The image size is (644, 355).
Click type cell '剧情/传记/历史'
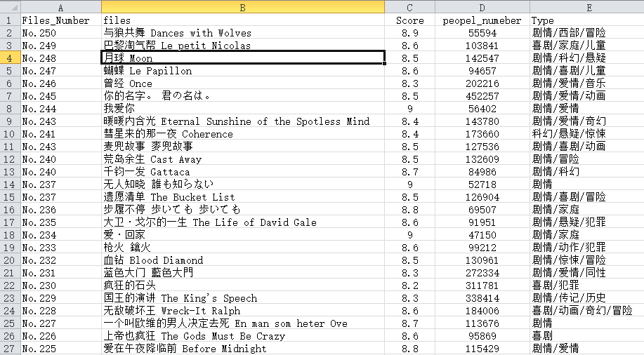point(587,298)
